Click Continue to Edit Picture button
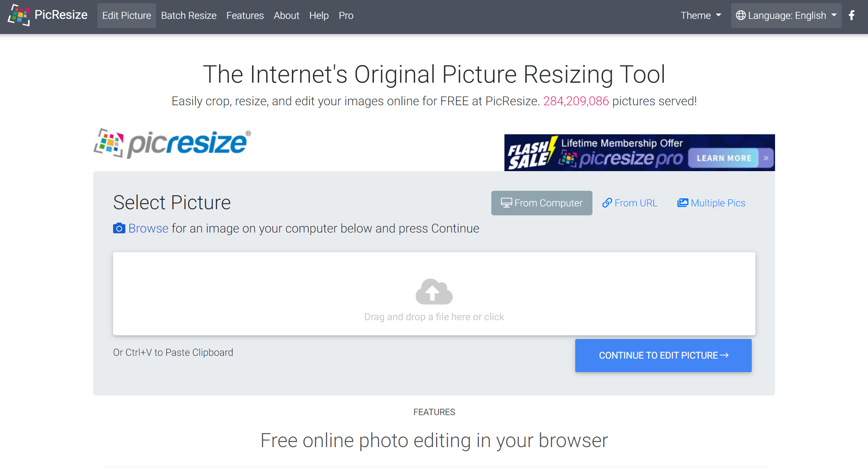 664,355
